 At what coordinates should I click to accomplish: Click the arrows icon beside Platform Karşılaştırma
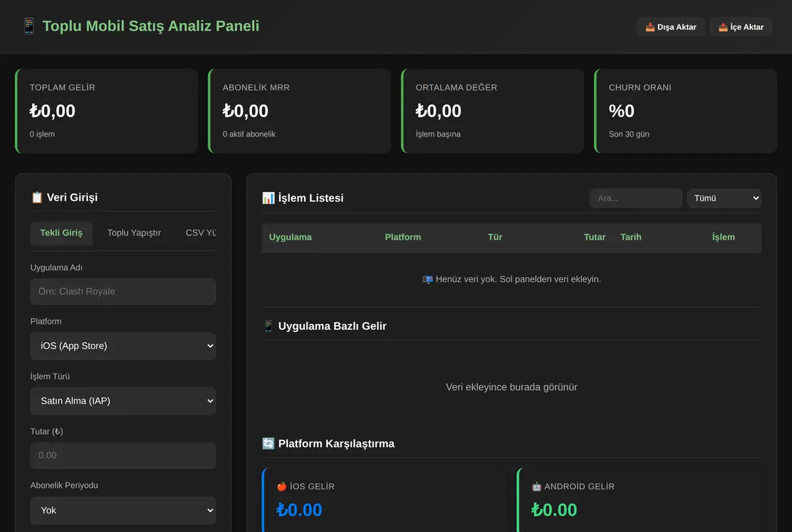click(269, 444)
